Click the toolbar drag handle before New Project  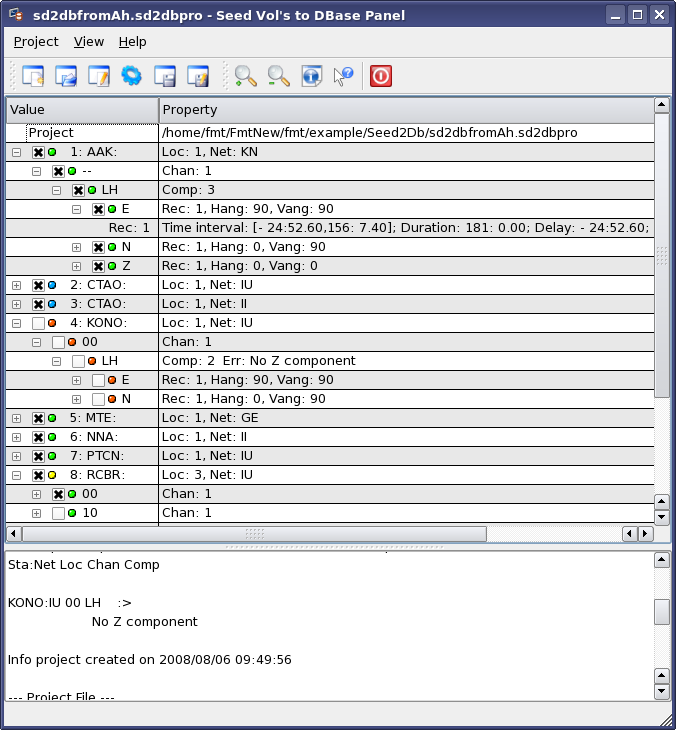coord(13,76)
